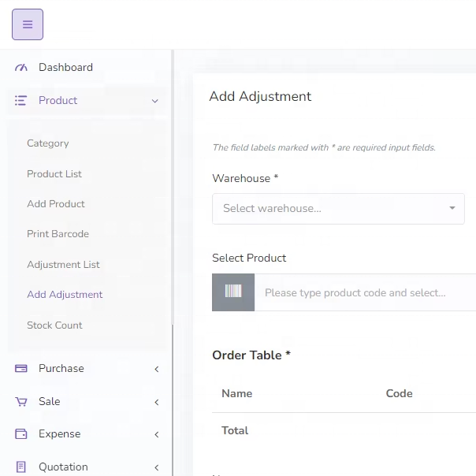Open the Add Product page
This screenshot has width=476, height=476.
[56, 204]
